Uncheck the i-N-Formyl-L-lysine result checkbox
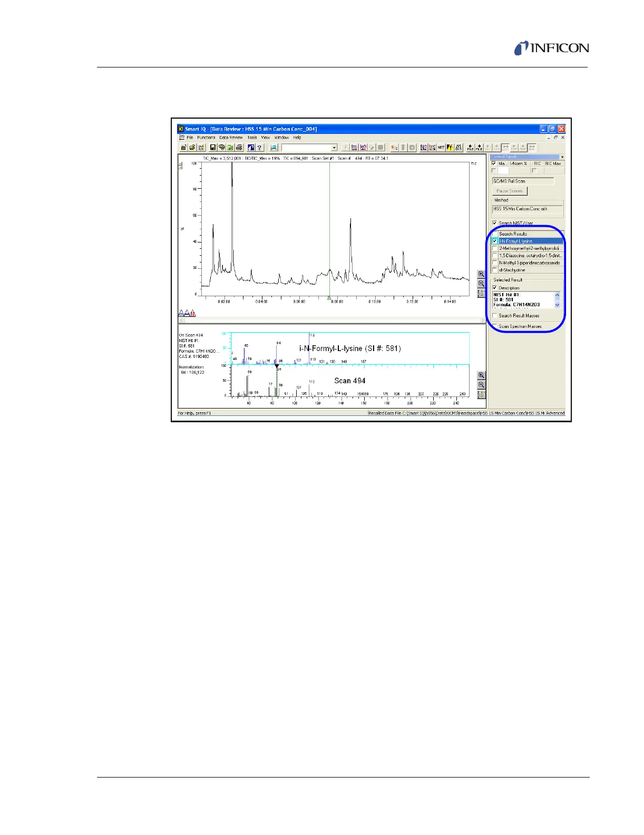The height and width of the screenshot is (835, 644). [x=494, y=241]
